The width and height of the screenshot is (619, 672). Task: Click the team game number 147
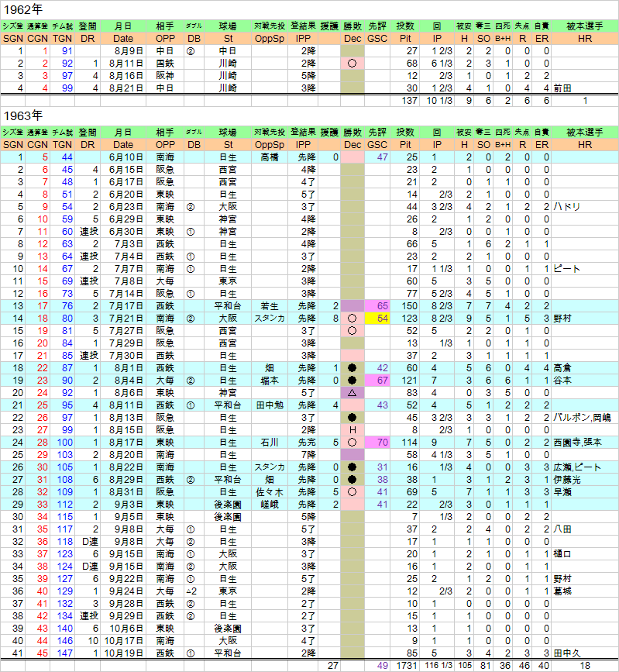point(63,653)
